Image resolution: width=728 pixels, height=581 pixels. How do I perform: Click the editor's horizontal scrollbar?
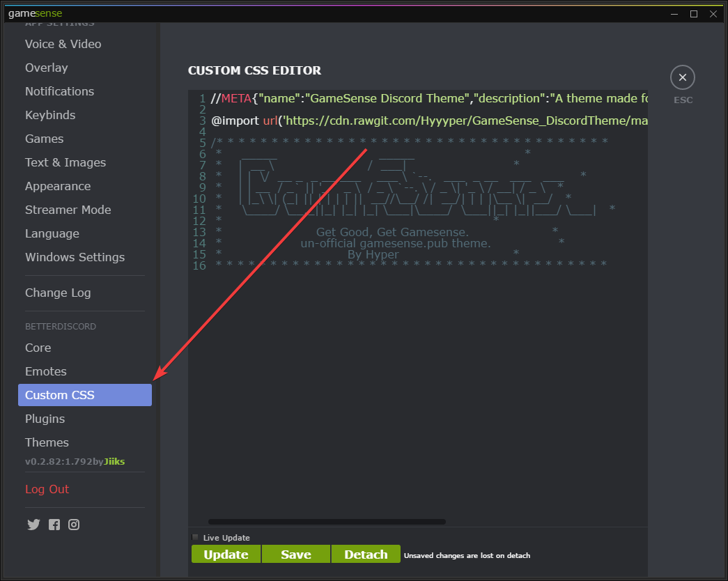327,521
